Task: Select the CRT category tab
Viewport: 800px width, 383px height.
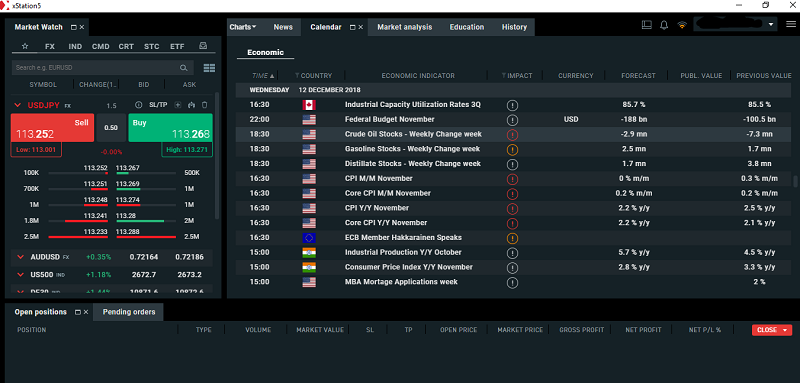Action: (x=126, y=46)
